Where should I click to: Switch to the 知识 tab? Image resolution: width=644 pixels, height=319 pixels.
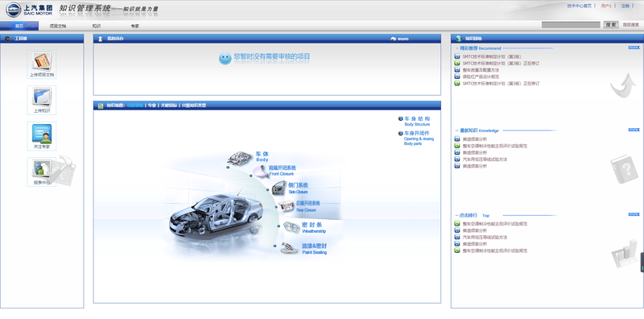(97, 26)
